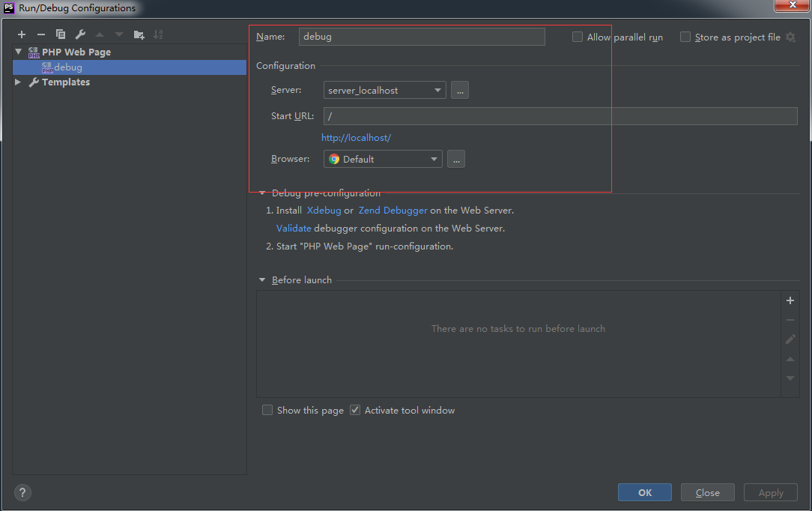Enable Allow parallel run checkbox

tap(578, 37)
